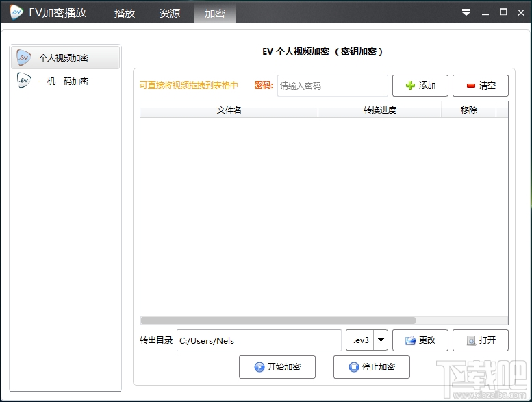The image size is (532, 402).
Task: Click the 密码: label
Action: [x=264, y=85]
